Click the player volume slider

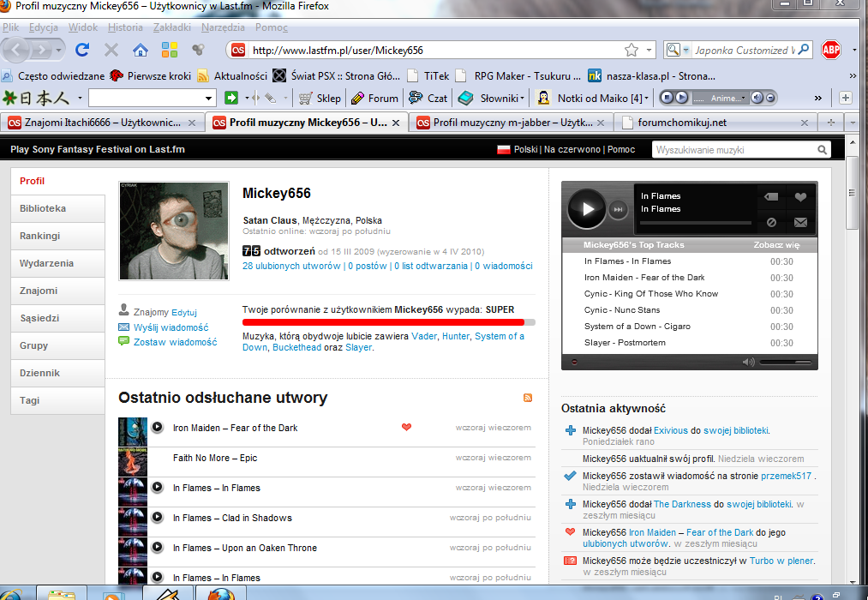pyautogui.click(x=786, y=362)
